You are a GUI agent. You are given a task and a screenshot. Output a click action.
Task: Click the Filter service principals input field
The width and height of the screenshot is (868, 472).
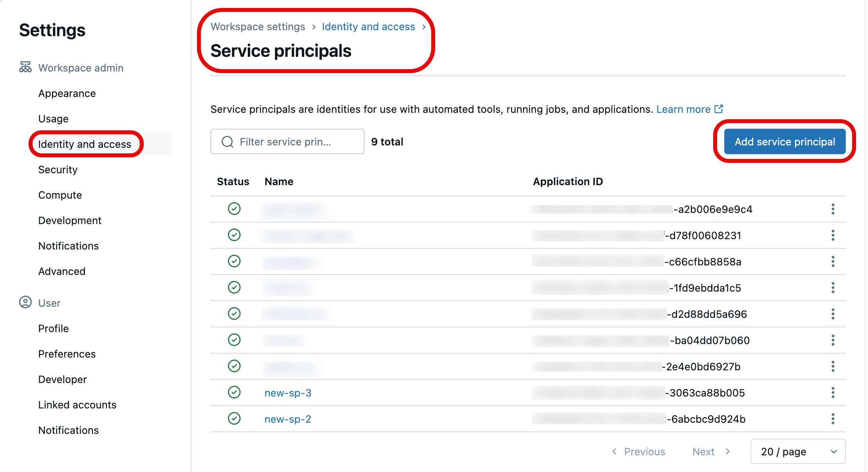pos(287,141)
